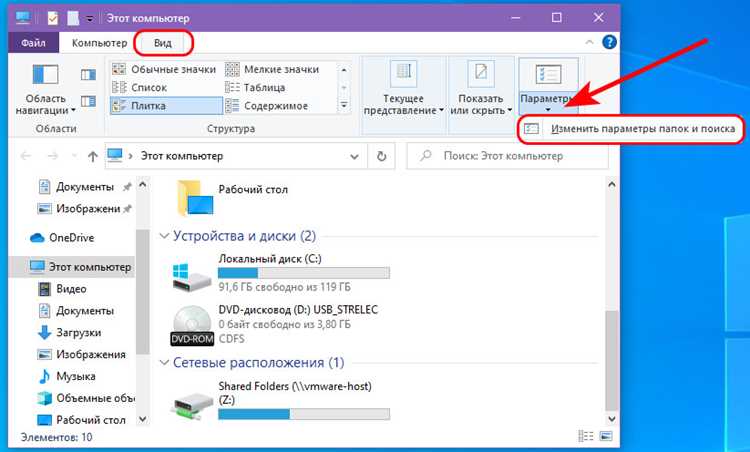The width and height of the screenshot is (750, 452).
Task: Click layout gallery up arrow
Action: 344,70
